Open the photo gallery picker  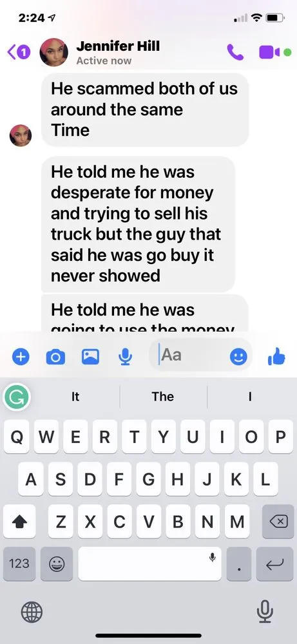click(90, 357)
